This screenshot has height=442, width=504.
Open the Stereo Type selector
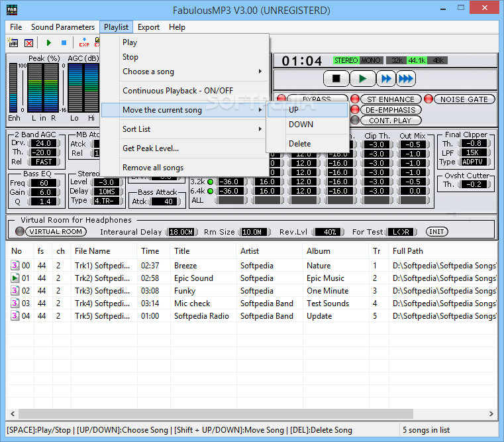(107, 201)
